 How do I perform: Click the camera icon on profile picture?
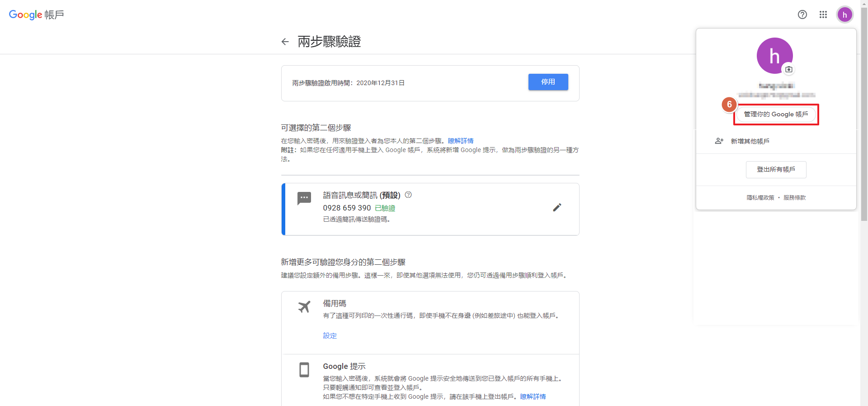[788, 69]
